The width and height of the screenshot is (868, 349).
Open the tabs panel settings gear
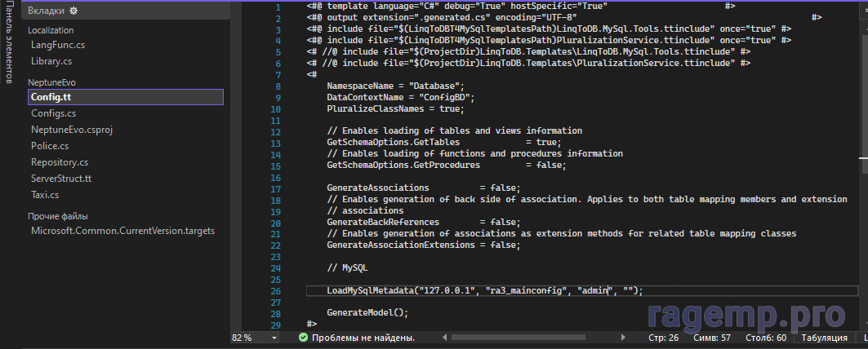(73, 11)
